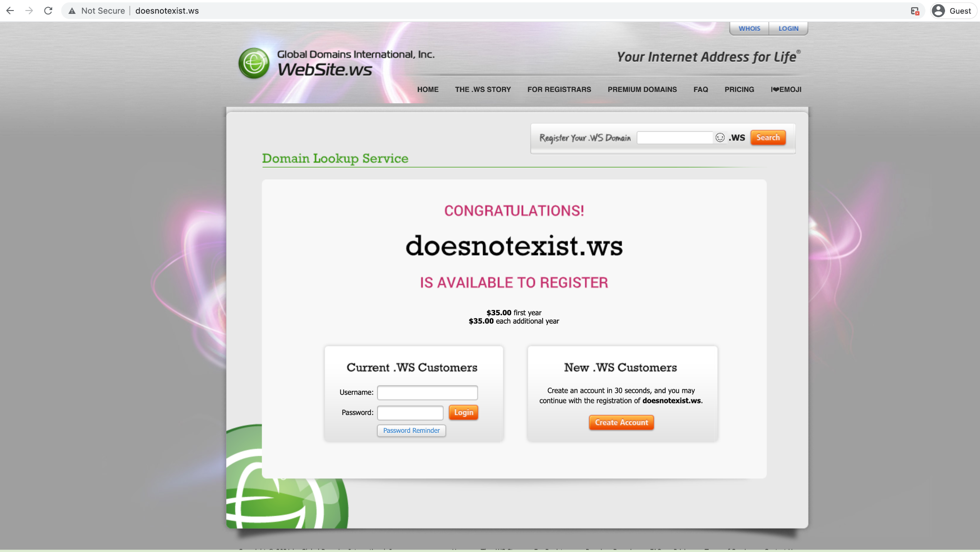
Task: Select the PREMIUM DOMAINS navigation tab
Action: point(642,89)
